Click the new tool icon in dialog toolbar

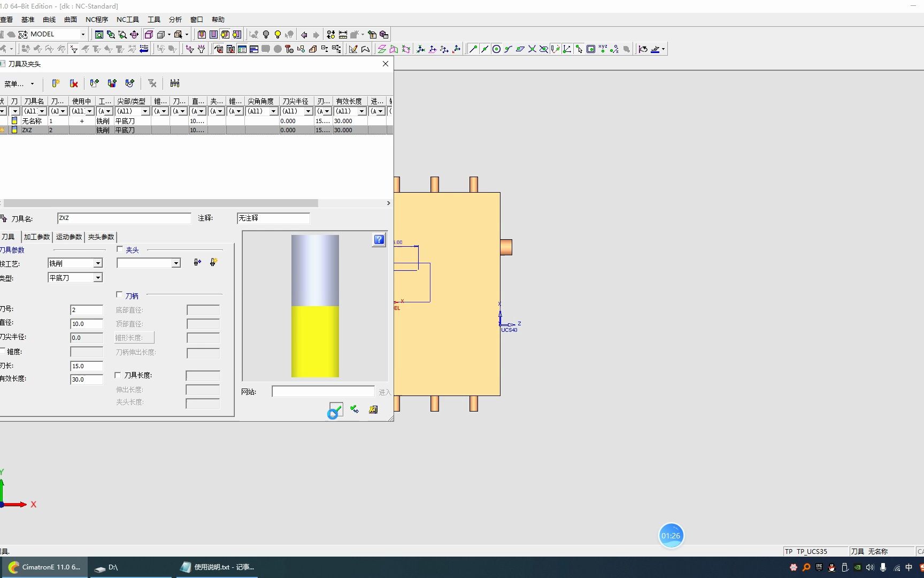pyautogui.click(x=56, y=83)
